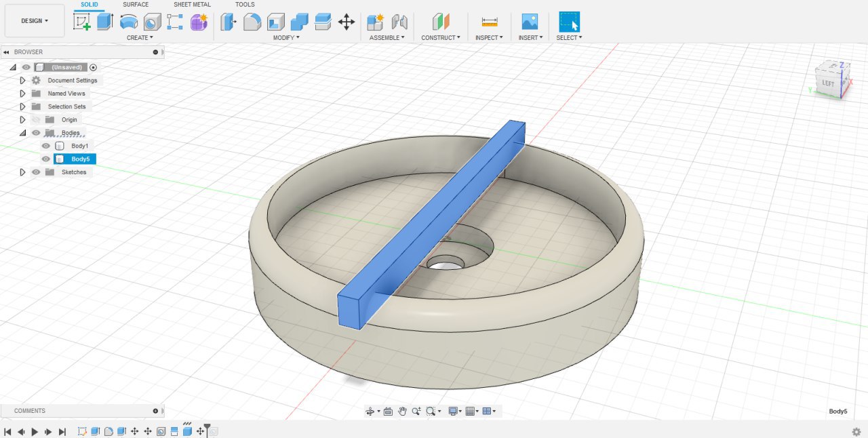Play the timeline history
This screenshot has height=438, width=868.
35,431
